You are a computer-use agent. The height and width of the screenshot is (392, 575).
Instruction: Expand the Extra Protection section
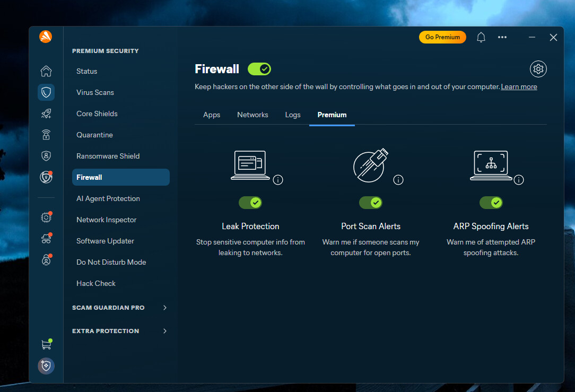[119, 331]
